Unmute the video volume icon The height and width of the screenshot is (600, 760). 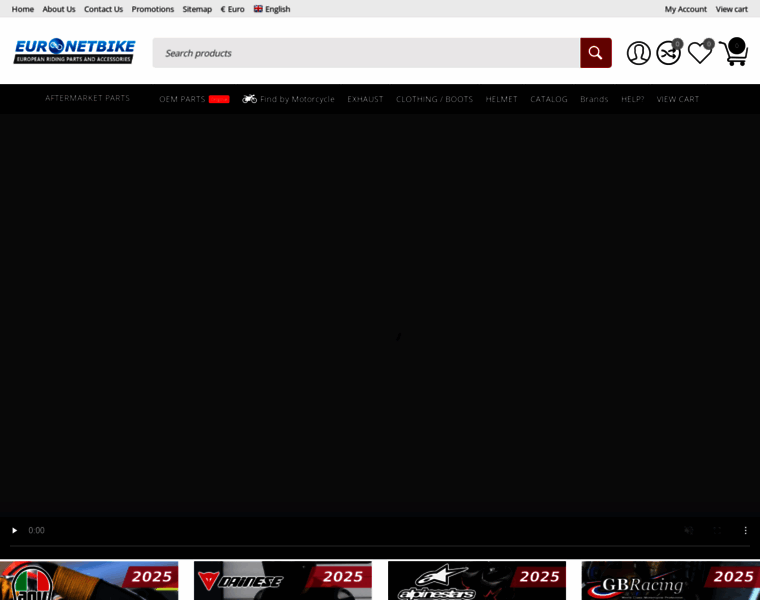coord(688,530)
